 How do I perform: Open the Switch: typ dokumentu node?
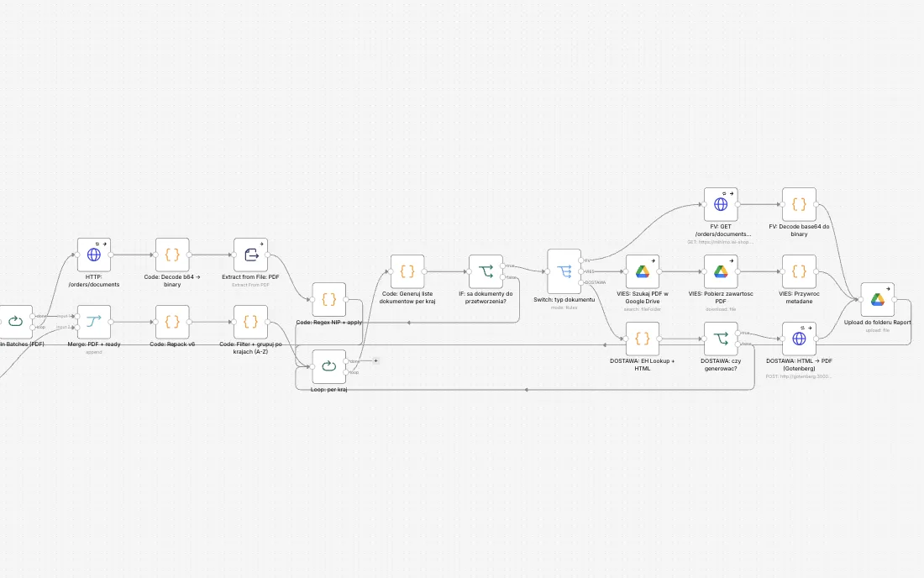coord(564,271)
